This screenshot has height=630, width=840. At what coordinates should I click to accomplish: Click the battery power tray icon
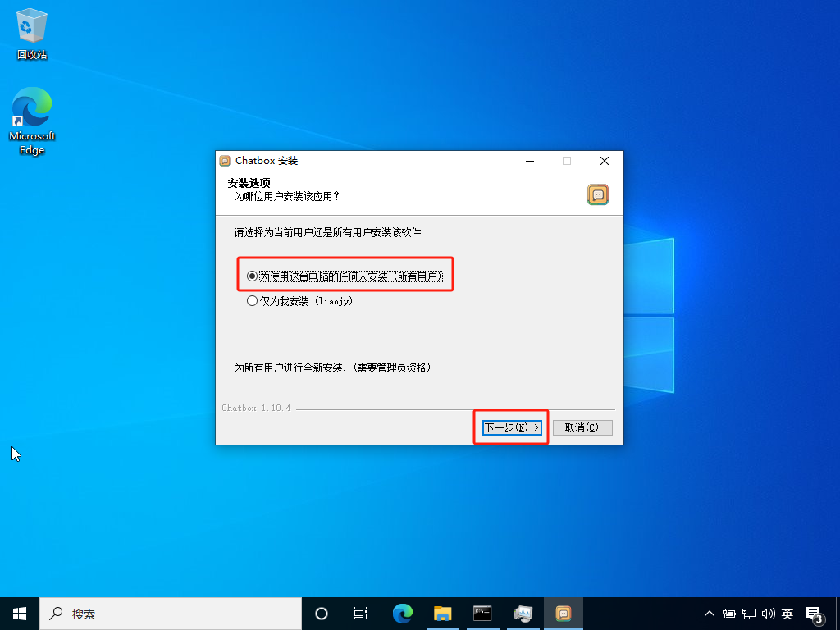(x=728, y=614)
